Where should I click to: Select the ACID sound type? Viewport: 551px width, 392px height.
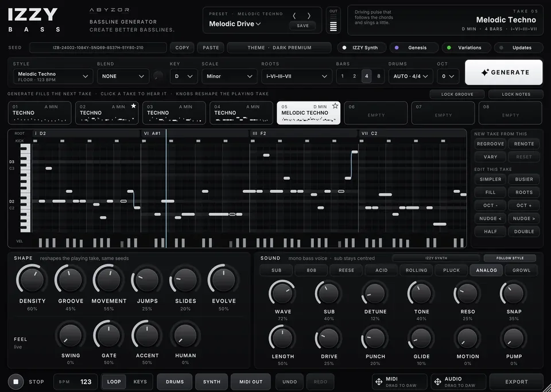point(381,270)
